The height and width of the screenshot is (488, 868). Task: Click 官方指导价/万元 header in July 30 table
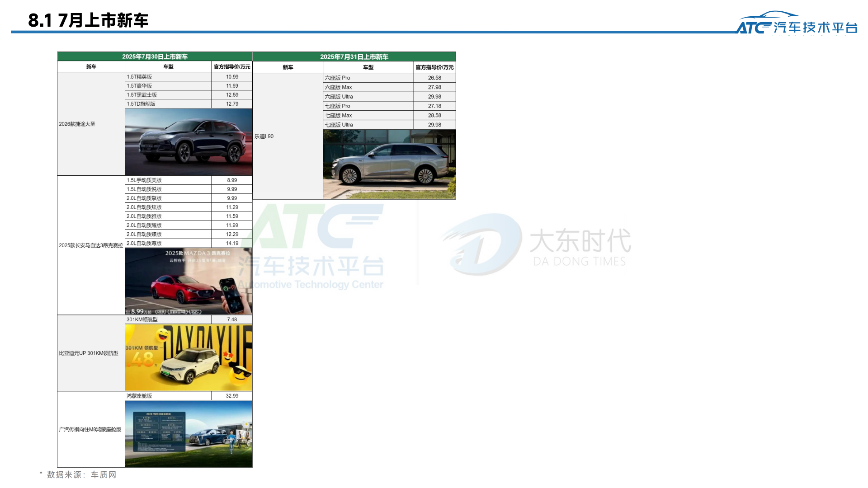[x=232, y=67]
